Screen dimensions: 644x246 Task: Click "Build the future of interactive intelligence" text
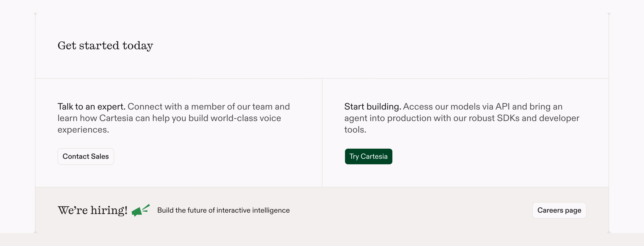click(x=224, y=210)
